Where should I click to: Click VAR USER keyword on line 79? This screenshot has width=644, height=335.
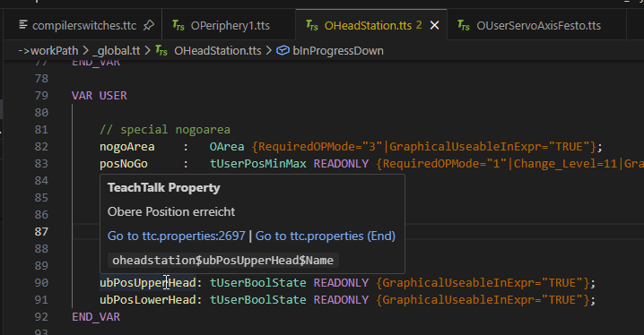100,96
